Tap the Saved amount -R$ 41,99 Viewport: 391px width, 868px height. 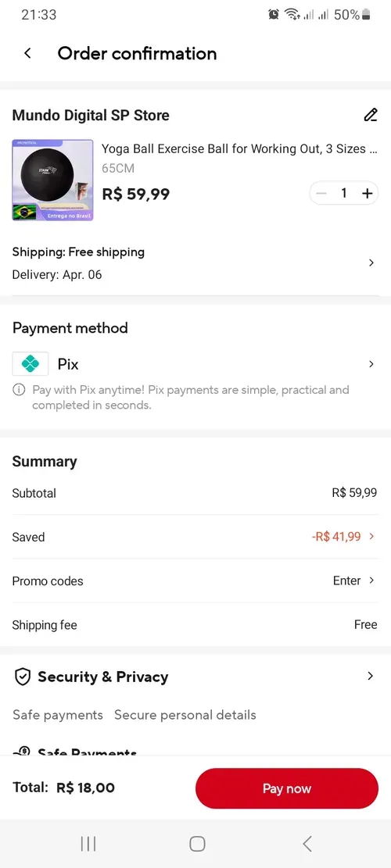coord(336,537)
